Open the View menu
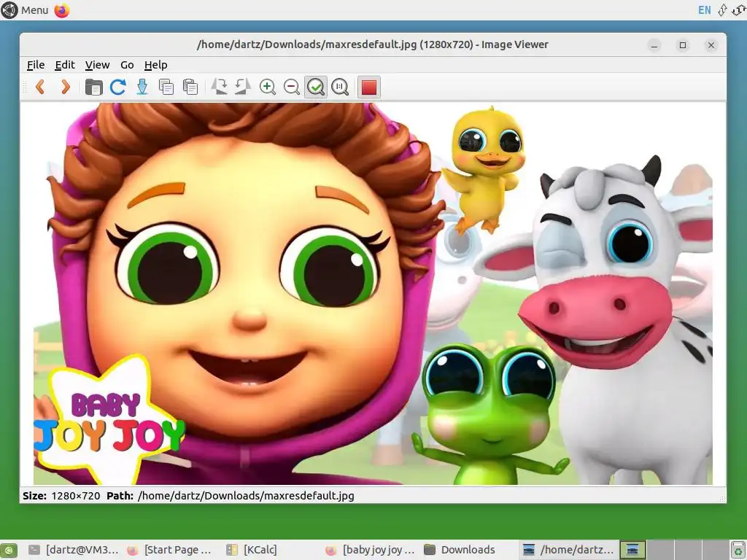Image resolution: width=747 pixels, height=560 pixels. click(x=97, y=65)
